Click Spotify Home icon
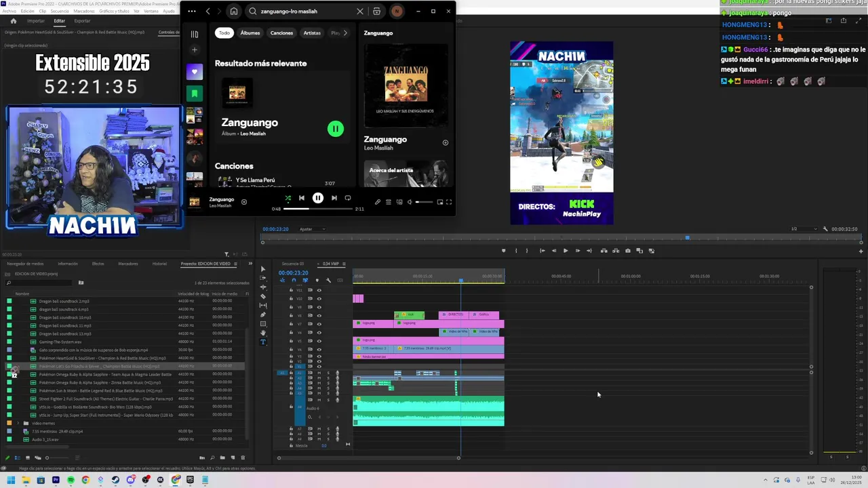Image resolution: width=868 pixels, height=488 pixels. 234,12
